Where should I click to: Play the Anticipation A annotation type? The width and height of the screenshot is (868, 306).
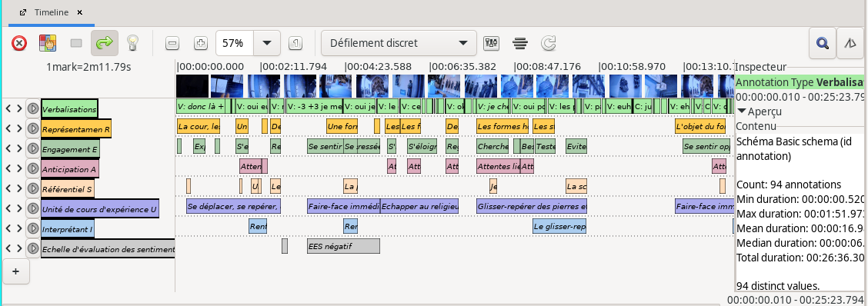pyautogui.click(x=32, y=168)
